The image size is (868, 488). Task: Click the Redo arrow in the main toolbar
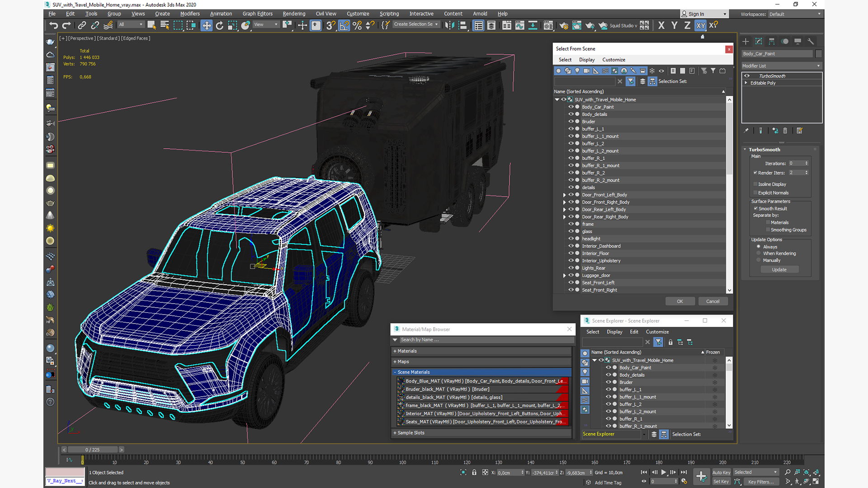[x=66, y=25]
